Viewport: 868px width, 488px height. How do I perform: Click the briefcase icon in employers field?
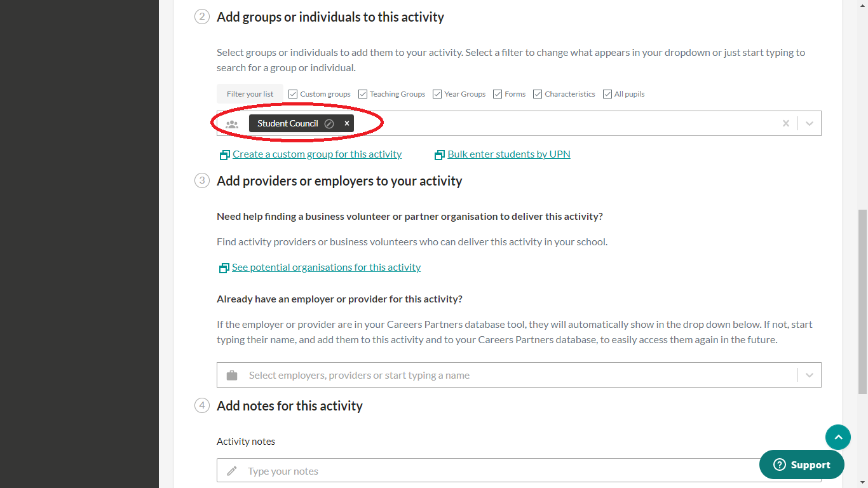pyautogui.click(x=232, y=376)
